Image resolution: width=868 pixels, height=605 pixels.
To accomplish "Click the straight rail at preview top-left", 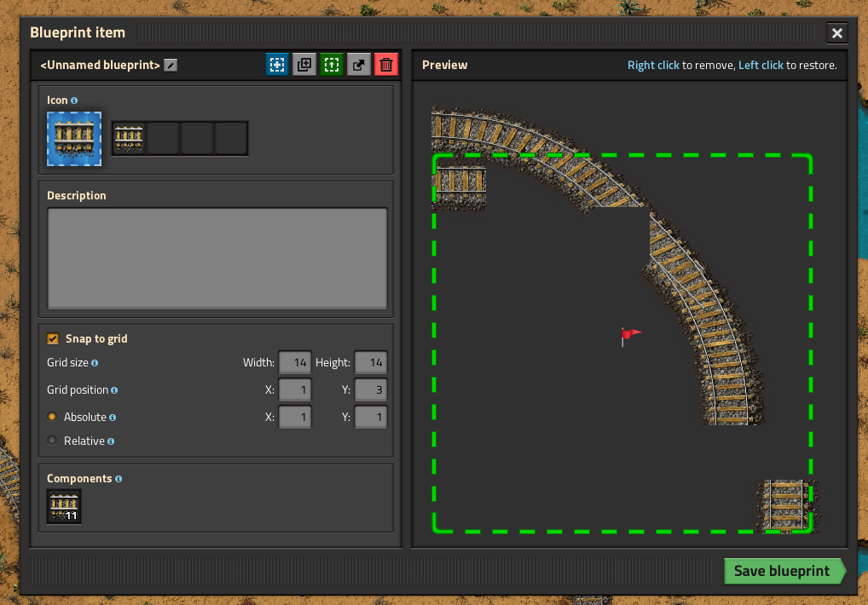I will click(460, 187).
